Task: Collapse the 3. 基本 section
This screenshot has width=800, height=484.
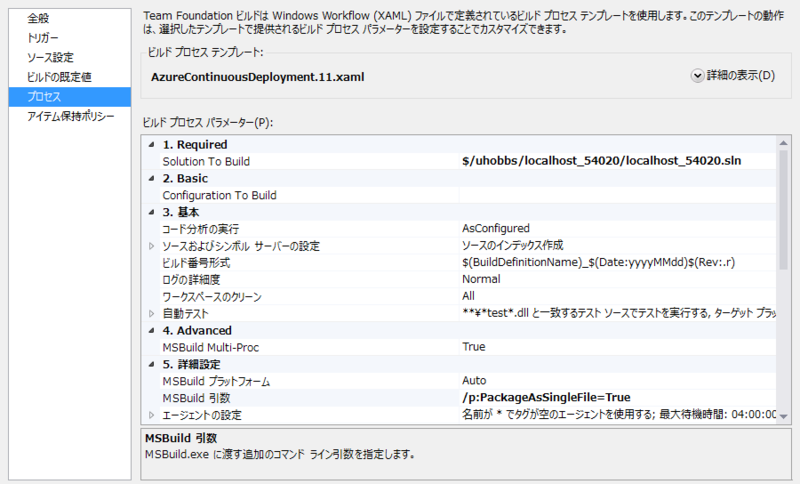Action: 152,212
